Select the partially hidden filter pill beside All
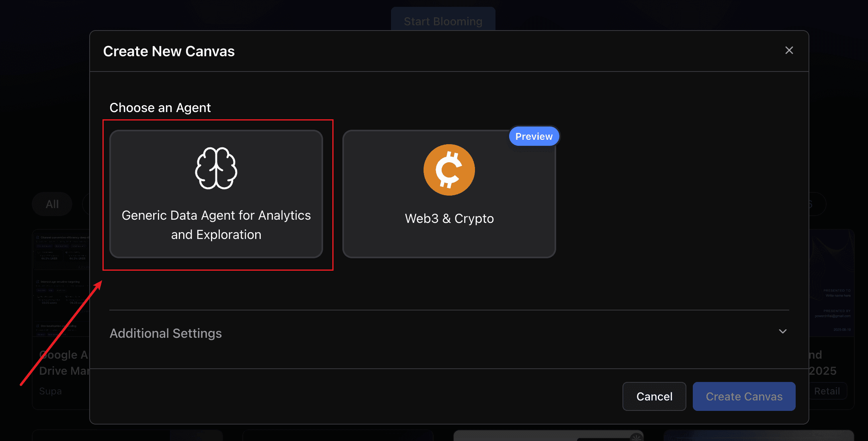The image size is (868, 441). coord(86,204)
